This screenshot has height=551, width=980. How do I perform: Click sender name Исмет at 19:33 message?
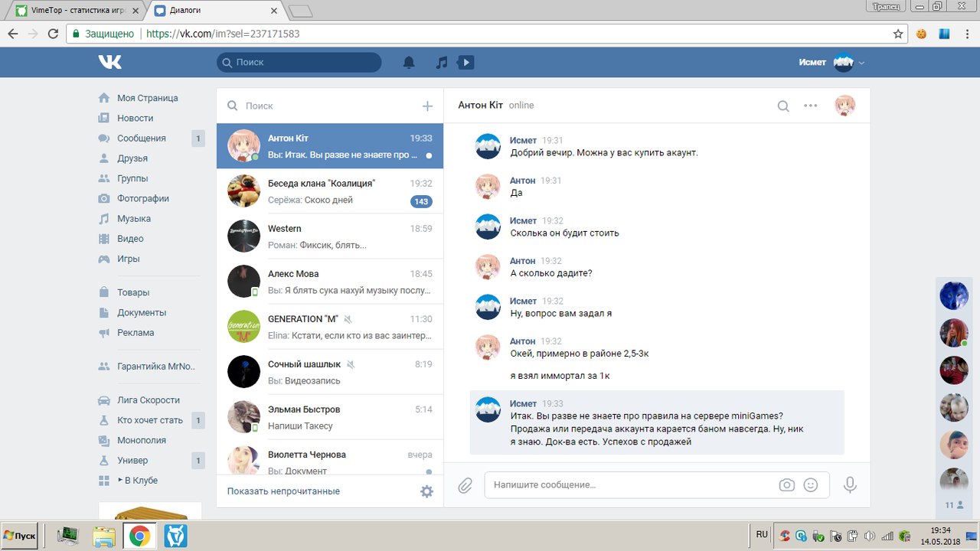pos(523,403)
